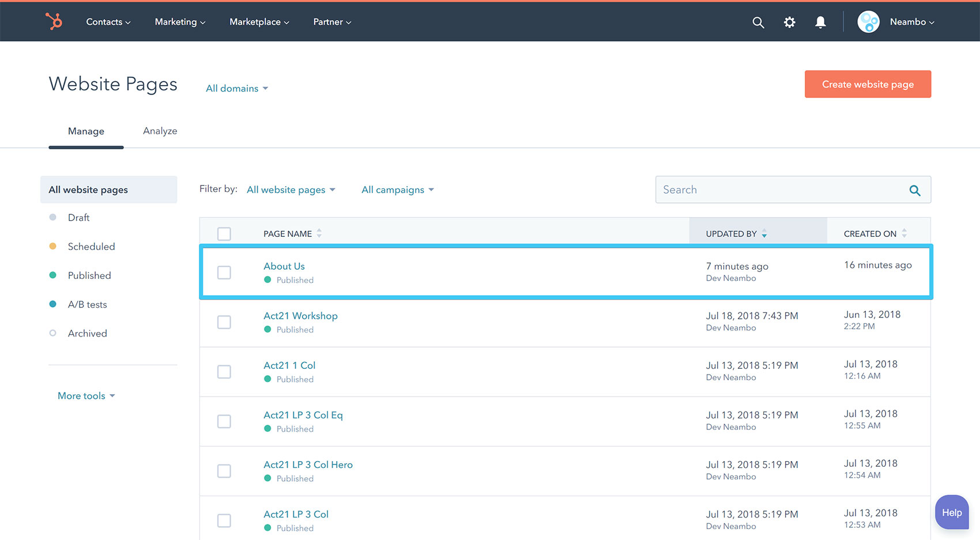Open the Act21 LP 3 Col Hero page link
980x540 pixels.
(x=308, y=465)
